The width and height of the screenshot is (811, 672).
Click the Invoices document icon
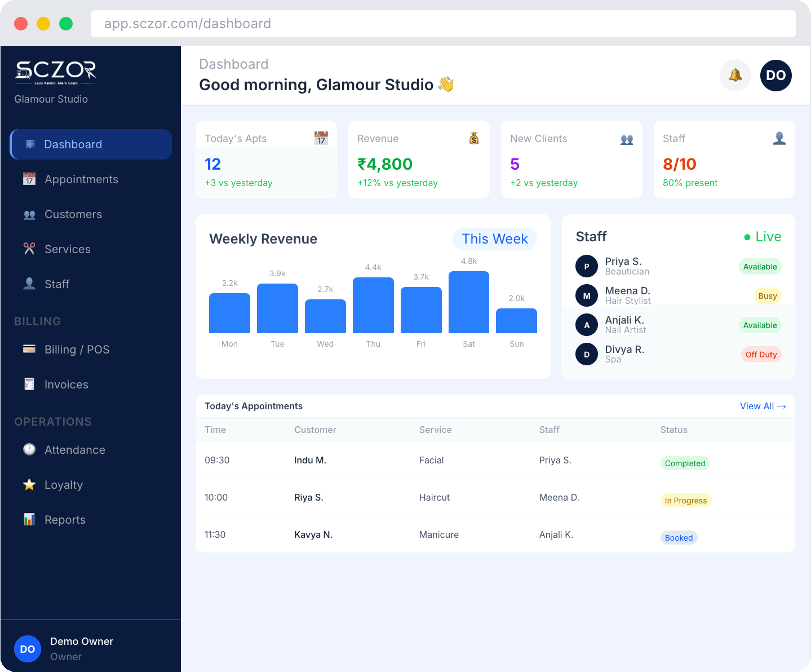point(29,384)
